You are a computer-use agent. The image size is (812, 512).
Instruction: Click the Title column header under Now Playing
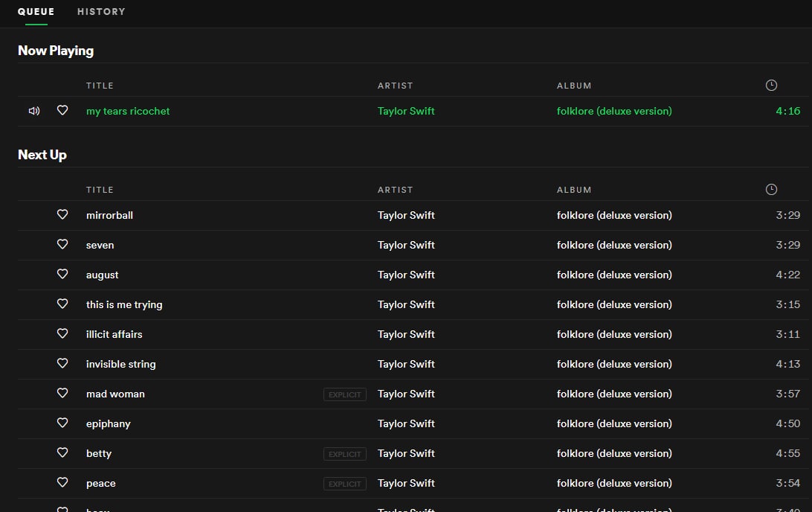click(x=100, y=86)
